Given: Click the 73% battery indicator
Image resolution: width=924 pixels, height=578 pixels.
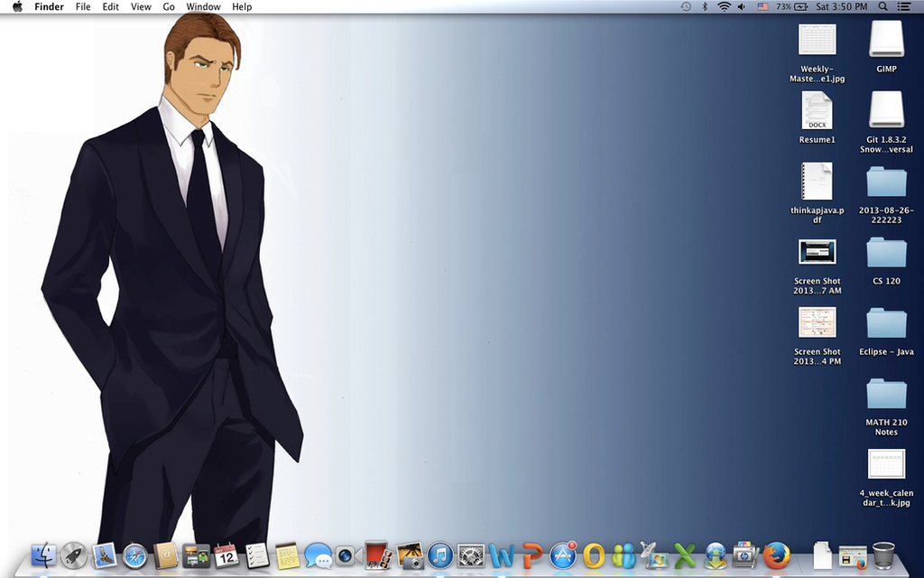Looking at the screenshot, I should 791,6.
